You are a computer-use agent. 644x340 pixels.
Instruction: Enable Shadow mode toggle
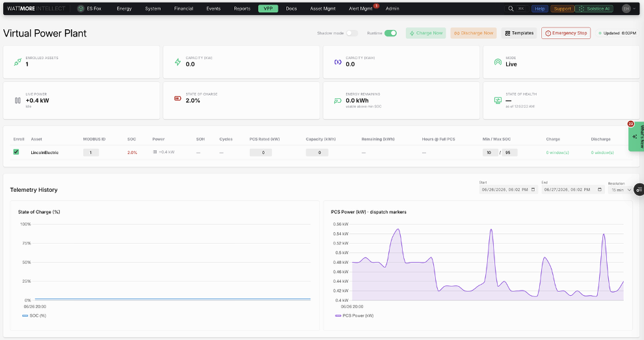(x=351, y=33)
